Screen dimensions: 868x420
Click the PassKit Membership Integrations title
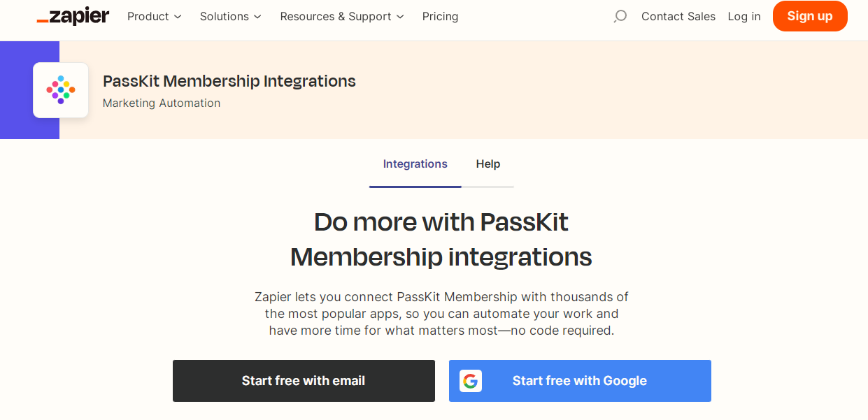click(x=229, y=81)
